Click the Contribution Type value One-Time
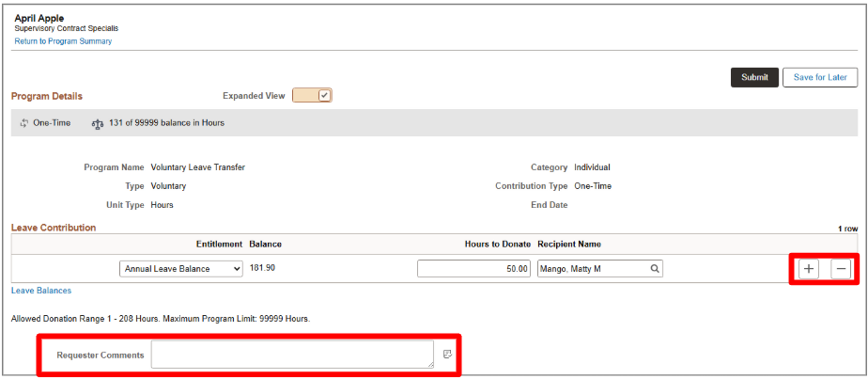The width and height of the screenshot is (868, 379). point(593,186)
